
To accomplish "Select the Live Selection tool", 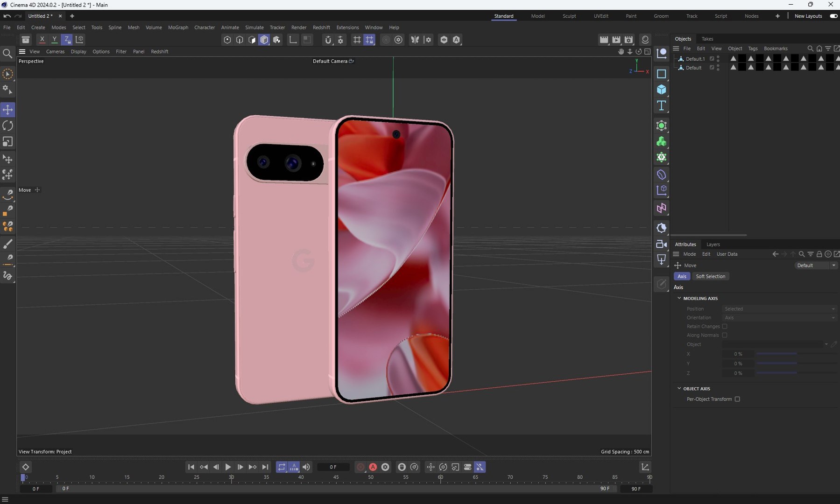I will click(x=8, y=74).
